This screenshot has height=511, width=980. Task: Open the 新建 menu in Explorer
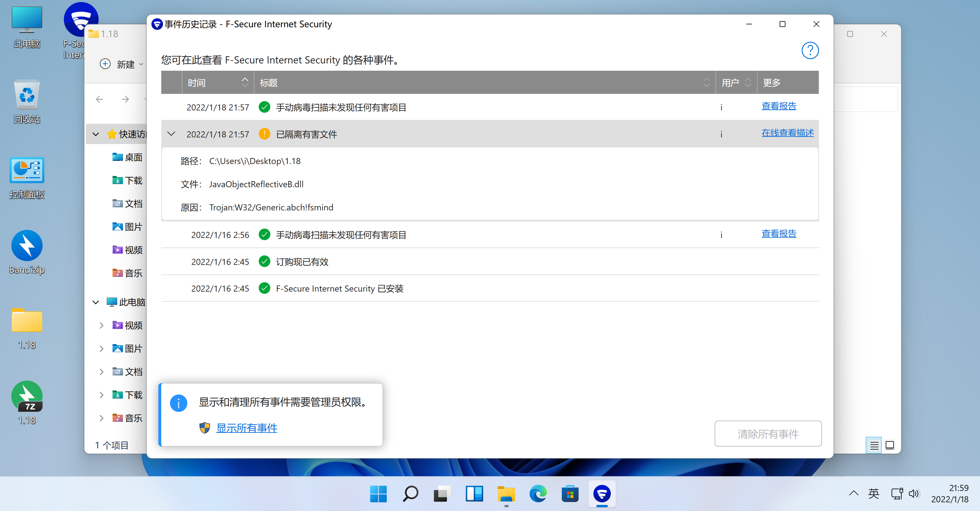pos(122,64)
